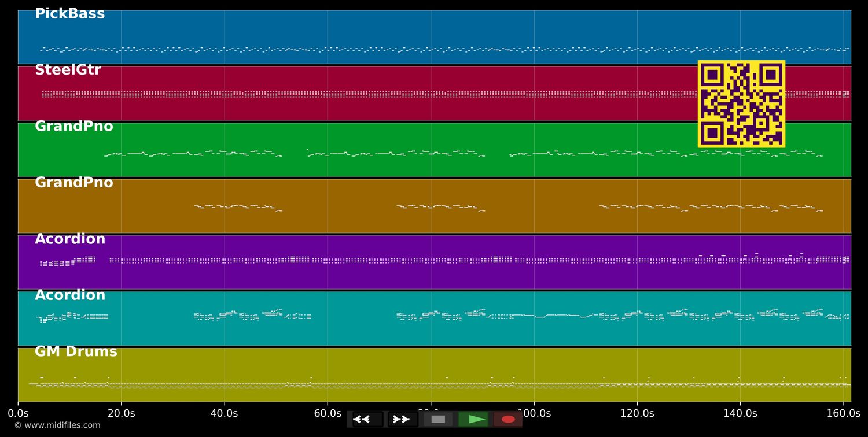Click the fast-forward button
This screenshot has width=868, height=437.
[x=402, y=419]
